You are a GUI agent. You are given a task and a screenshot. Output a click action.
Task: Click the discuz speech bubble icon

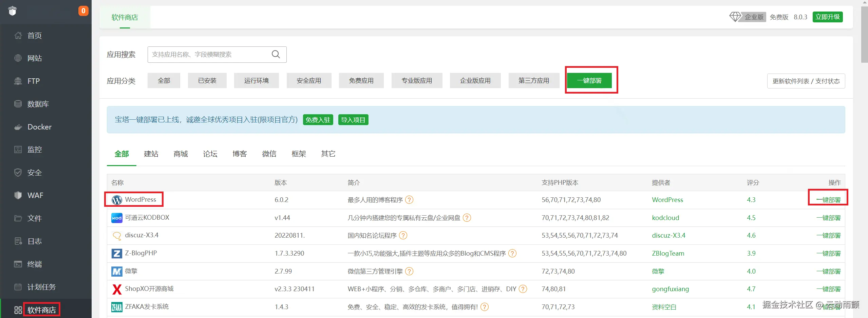click(117, 236)
